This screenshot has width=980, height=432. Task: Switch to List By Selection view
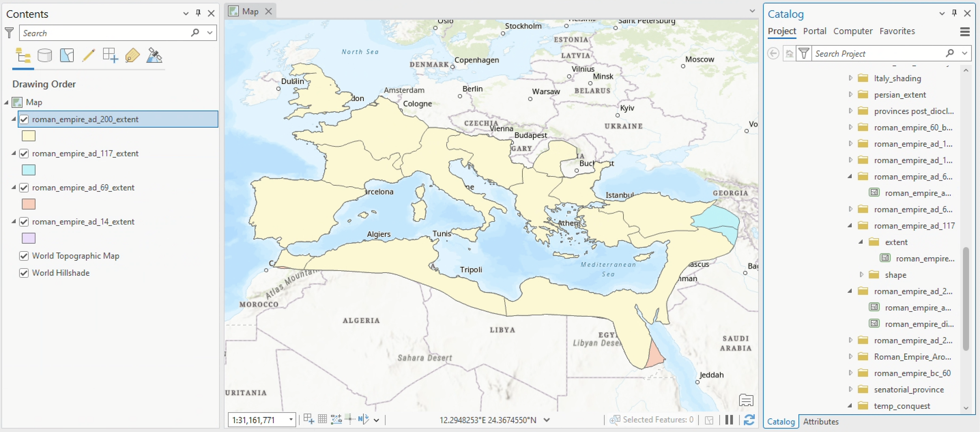[x=67, y=56]
